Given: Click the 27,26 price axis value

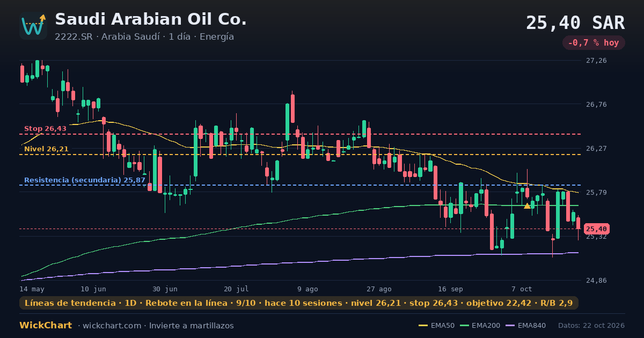Looking at the screenshot, I should click(596, 61).
